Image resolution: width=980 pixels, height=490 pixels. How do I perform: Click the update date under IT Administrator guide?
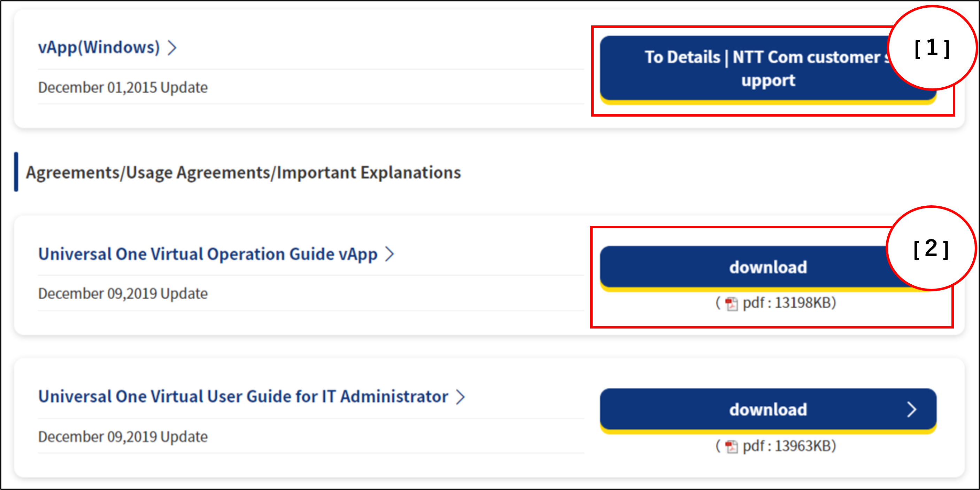click(123, 437)
